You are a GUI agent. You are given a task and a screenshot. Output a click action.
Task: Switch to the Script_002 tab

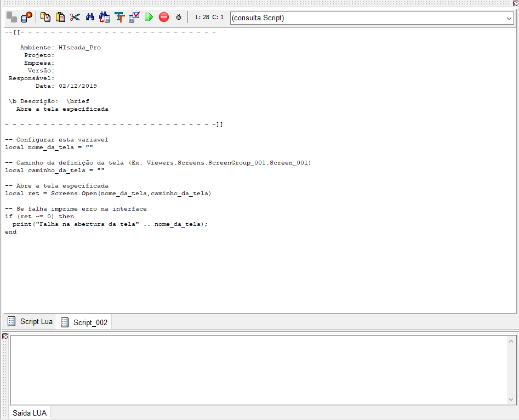click(x=84, y=322)
